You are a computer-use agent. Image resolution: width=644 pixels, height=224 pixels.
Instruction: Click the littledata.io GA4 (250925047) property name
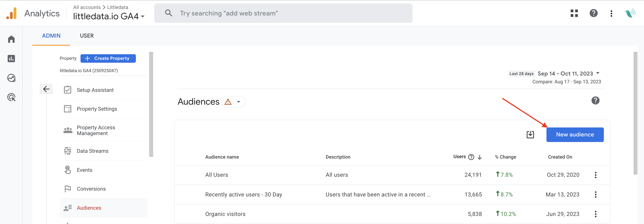click(x=89, y=71)
